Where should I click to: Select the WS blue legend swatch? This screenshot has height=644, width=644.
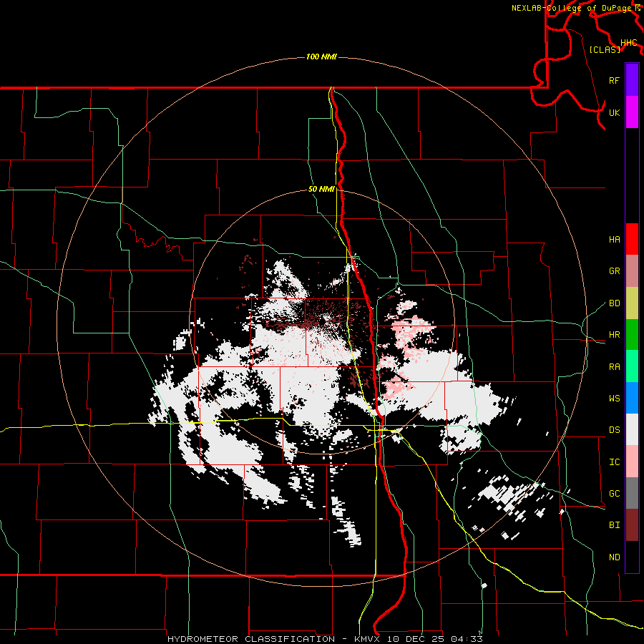(632, 398)
